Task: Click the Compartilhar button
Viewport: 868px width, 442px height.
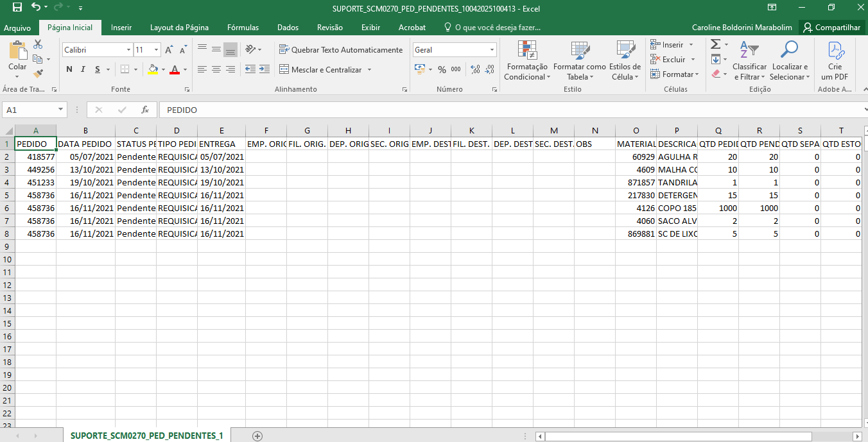Action: pos(831,28)
